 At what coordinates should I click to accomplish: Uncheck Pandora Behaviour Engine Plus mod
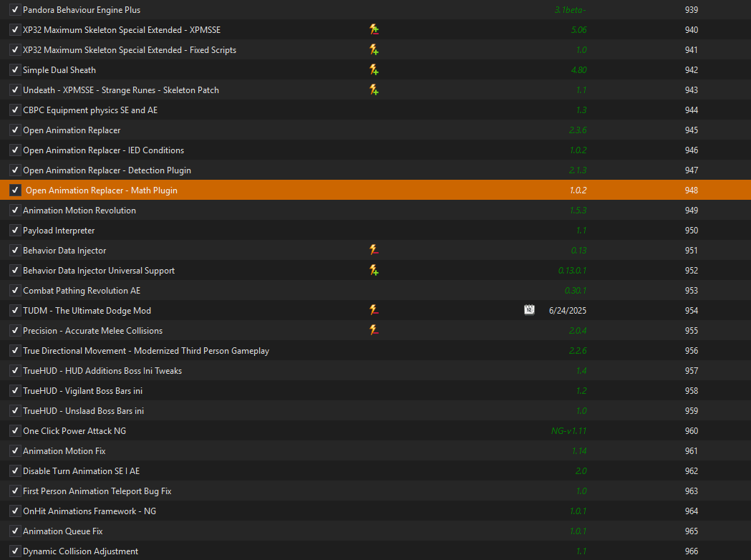(15, 9)
